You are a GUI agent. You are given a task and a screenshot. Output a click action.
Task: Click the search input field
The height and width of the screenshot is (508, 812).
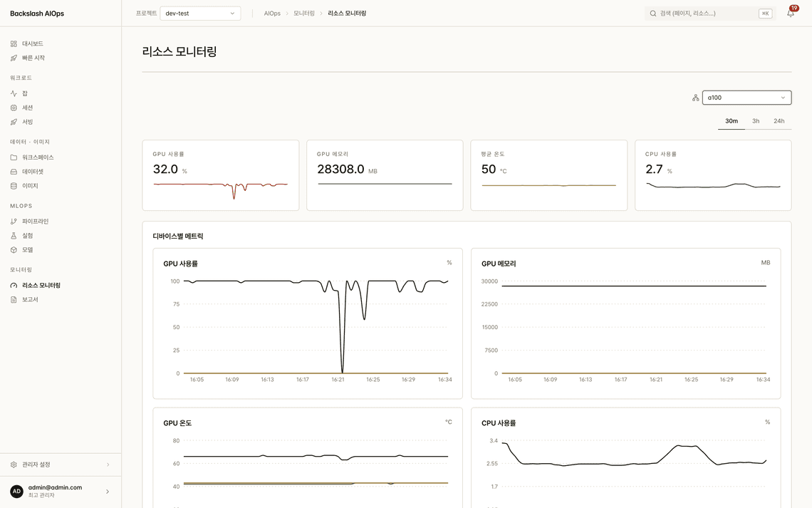pyautogui.click(x=710, y=14)
